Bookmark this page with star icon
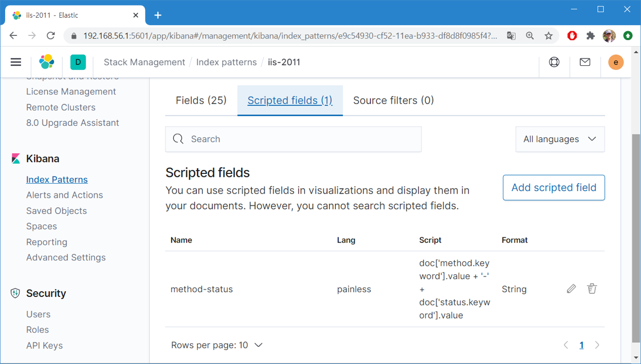The image size is (641, 364). (x=548, y=35)
